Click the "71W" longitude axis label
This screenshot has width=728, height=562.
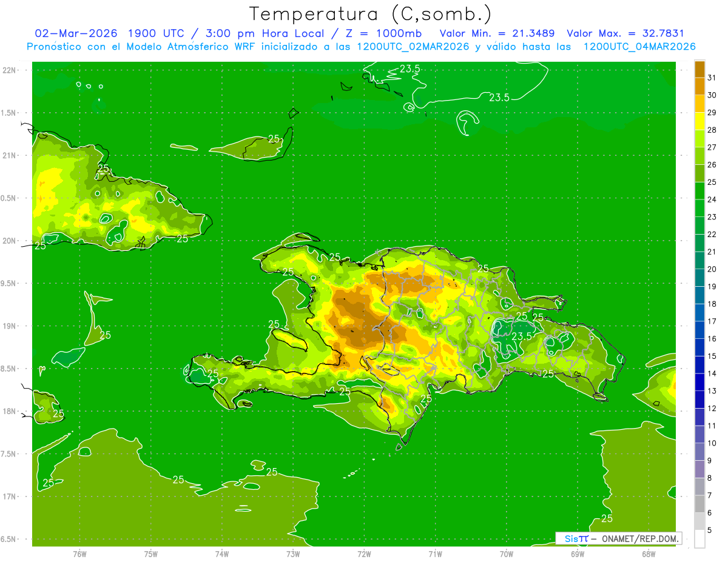pyautogui.click(x=435, y=554)
